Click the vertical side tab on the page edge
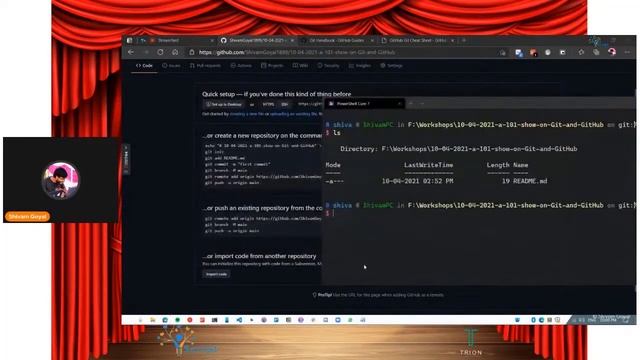Image resolution: width=640 pixels, height=360 pixels. [x=126, y=159]
